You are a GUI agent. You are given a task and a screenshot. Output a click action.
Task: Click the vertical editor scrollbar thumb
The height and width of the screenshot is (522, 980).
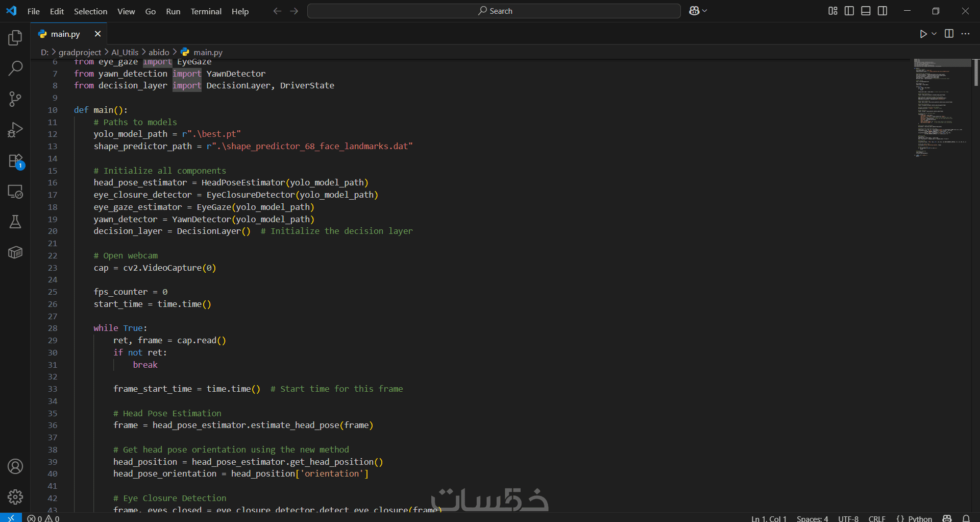click(x=976, y=72)
